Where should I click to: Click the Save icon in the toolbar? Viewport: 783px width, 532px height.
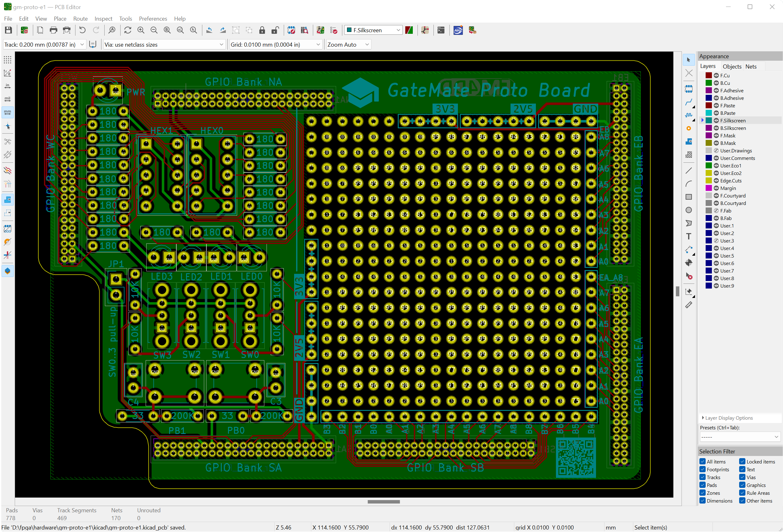pyautogui.click(x=8, y=30)
